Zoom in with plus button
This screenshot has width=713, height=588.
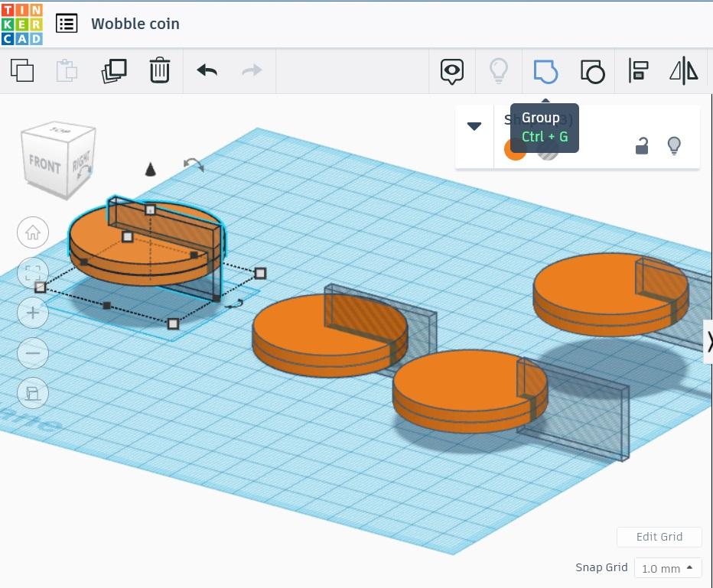click(33, 313)
